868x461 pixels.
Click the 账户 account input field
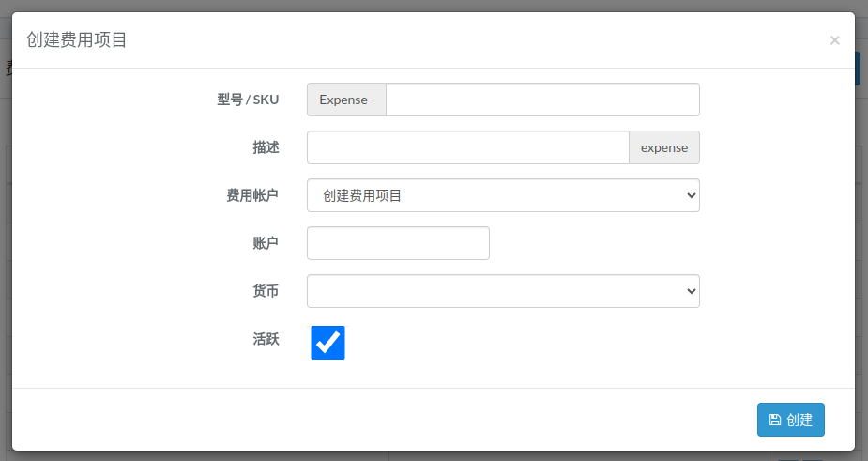(x=398, y=243)
